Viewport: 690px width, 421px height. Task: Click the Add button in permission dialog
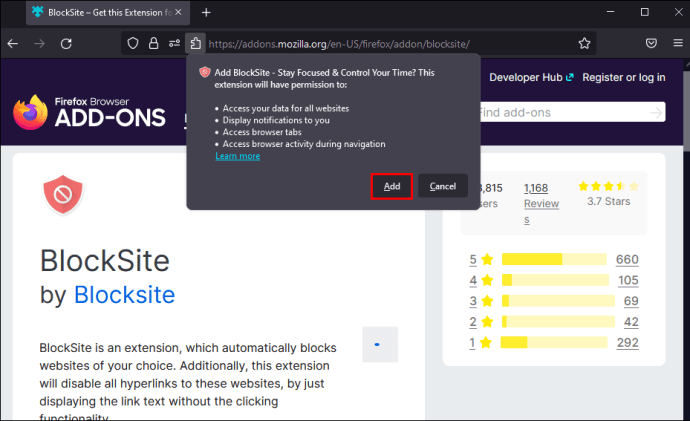point(392,186)
